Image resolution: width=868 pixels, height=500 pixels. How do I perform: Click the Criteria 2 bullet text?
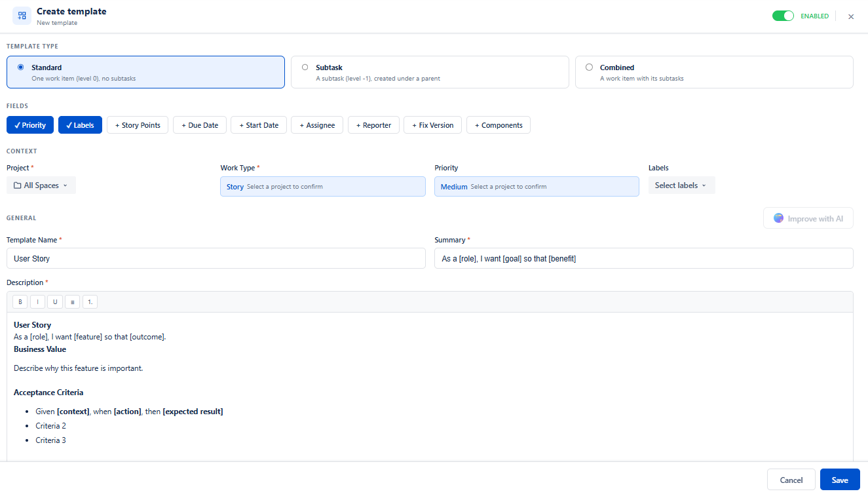click(51, 426)
